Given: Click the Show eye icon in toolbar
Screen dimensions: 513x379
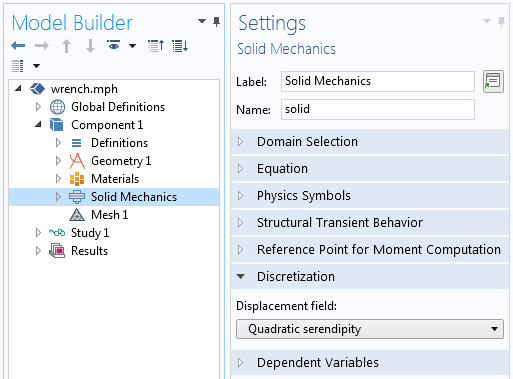Looking at the screenshot, I should point(114,45).
